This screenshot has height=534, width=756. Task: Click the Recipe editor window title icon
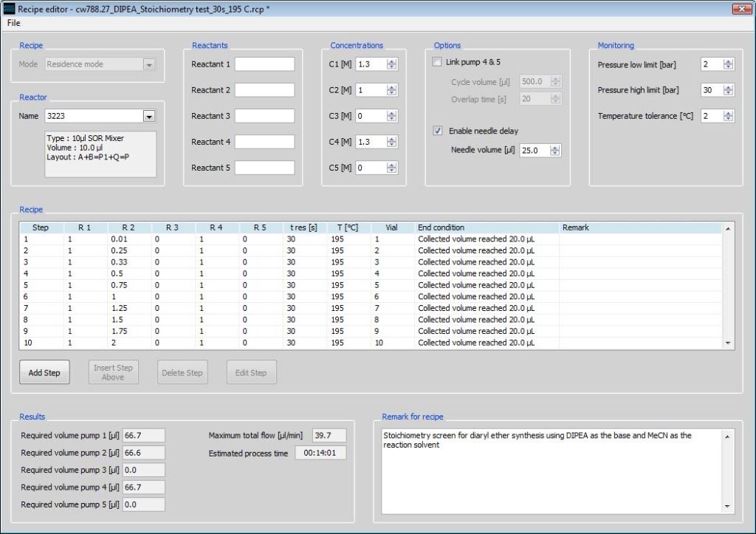pos(10,8)
